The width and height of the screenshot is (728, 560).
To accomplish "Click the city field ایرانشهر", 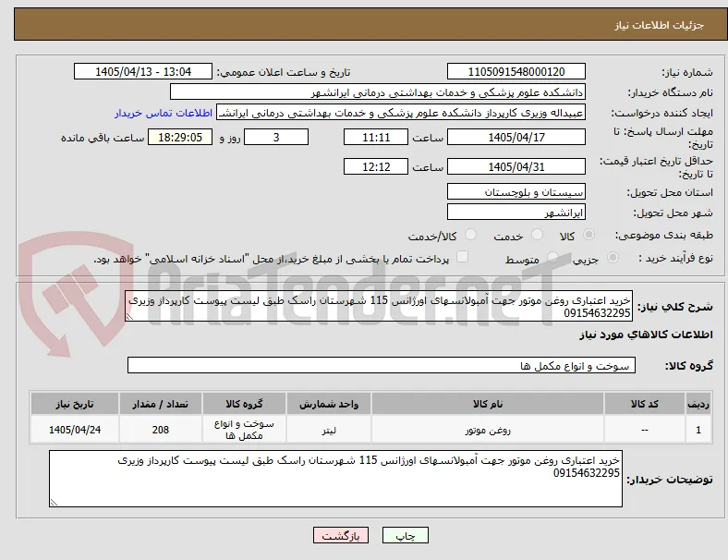I will pos(516,213).
